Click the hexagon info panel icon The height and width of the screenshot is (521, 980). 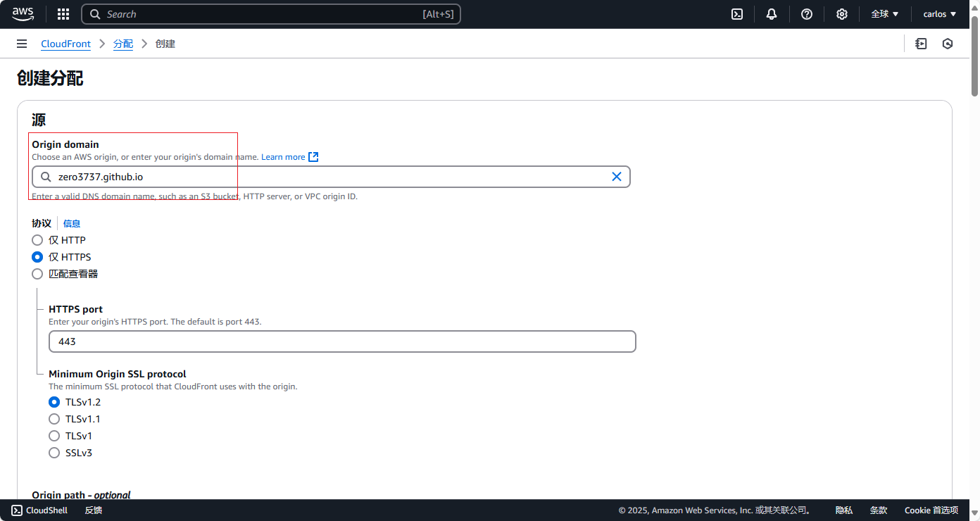(x=948, y=44)
